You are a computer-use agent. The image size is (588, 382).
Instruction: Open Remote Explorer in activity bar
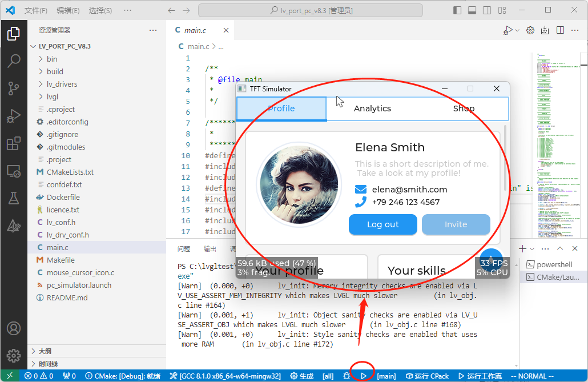click(14, 171)
